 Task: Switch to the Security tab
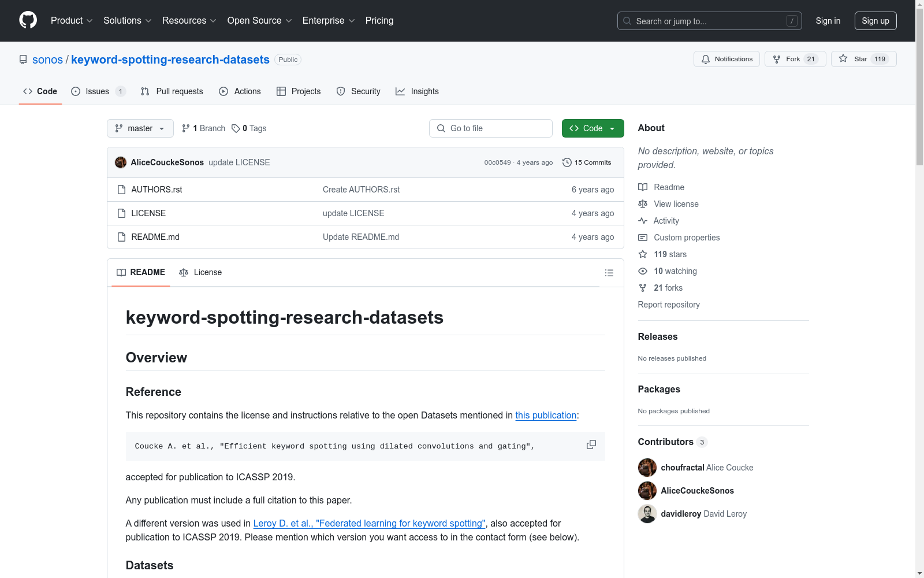pos(359,91)
